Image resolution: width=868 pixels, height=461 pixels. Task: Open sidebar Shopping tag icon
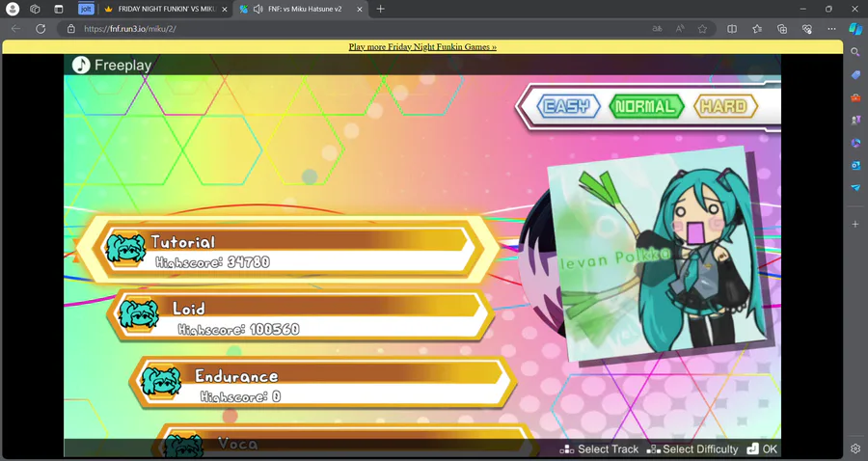[x=855, y=74]
